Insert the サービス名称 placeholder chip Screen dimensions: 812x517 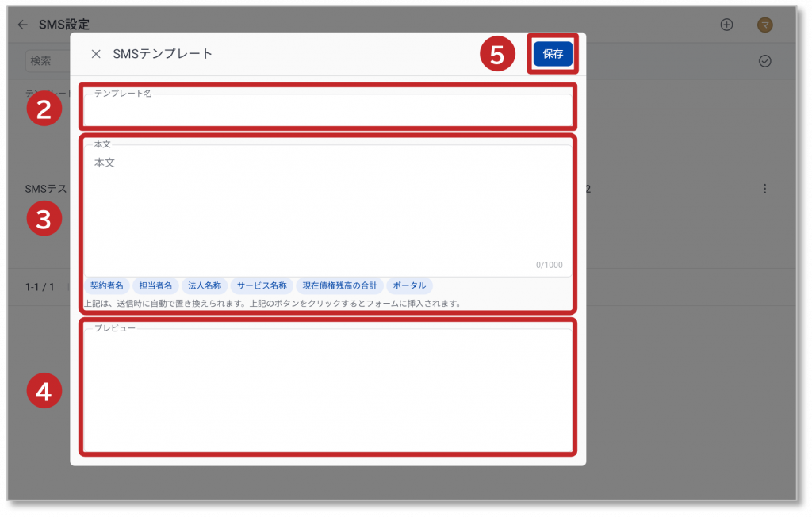[262, 285]
